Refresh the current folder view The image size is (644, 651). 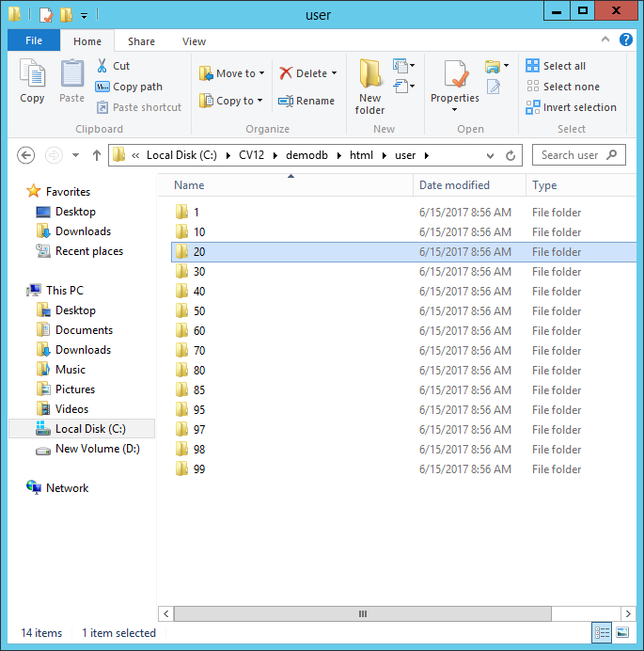coord(510,155)
